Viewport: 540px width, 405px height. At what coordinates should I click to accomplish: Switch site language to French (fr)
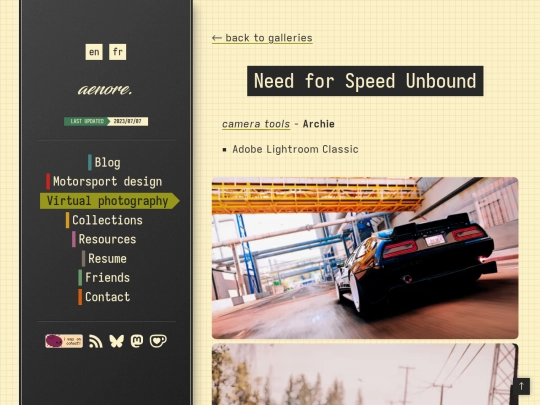click(x=117, y=52)
